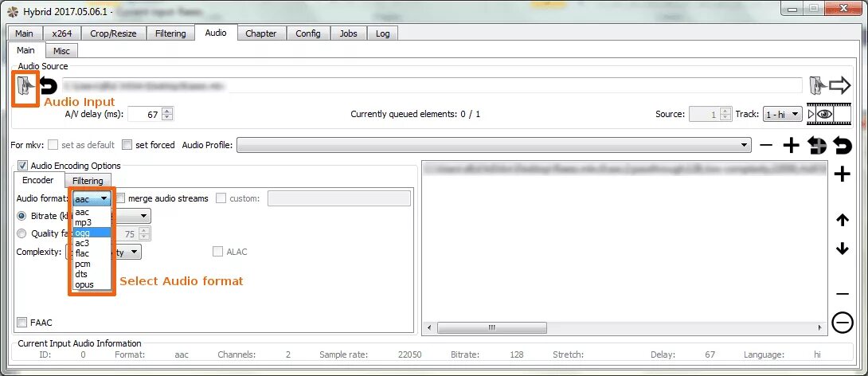The image size is (868, 376).
Task: Uncheck Audio Encoding Options
Action: [23, 165]
